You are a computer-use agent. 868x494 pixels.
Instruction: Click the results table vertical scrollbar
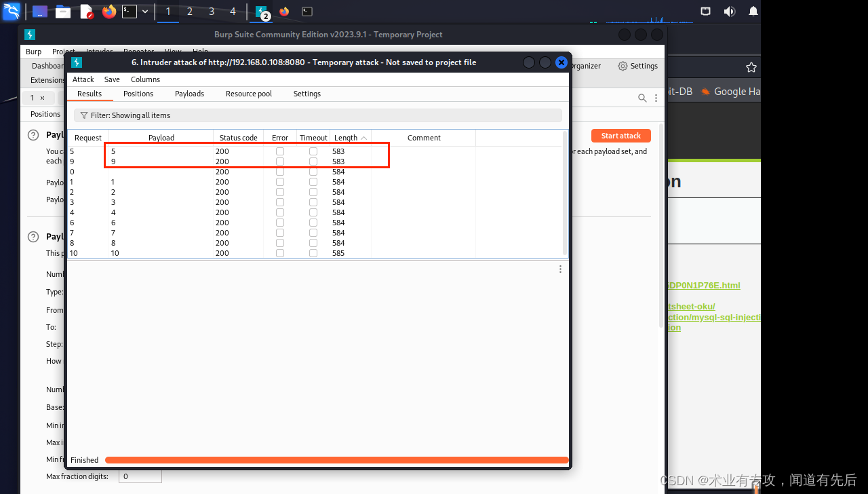(564, 193)
